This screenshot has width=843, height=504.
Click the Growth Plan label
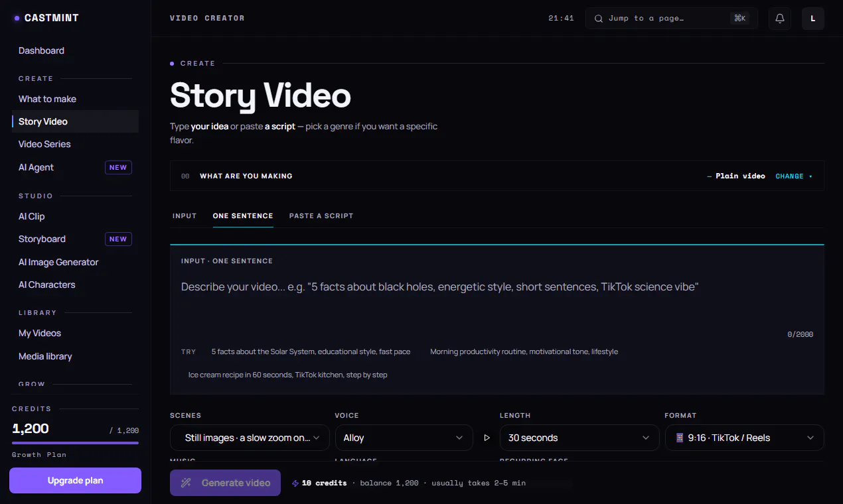tap(39, 455)
